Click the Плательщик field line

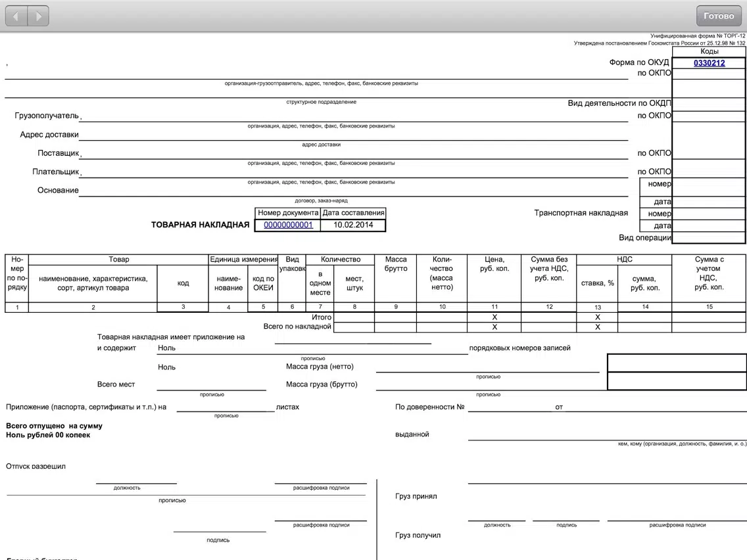pos(354,172)
